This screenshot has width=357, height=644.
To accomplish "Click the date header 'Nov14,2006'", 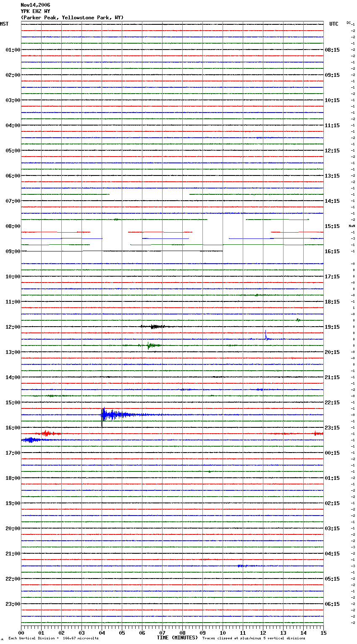I will tap(35, 5).
